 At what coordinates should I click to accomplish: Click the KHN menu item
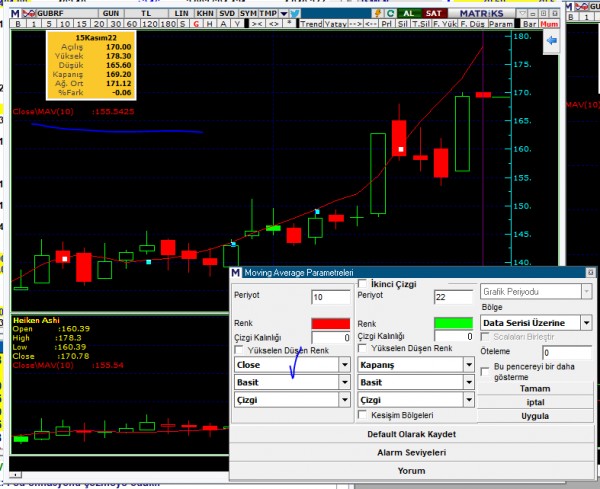pyautogui.click(x=205, y=13)
